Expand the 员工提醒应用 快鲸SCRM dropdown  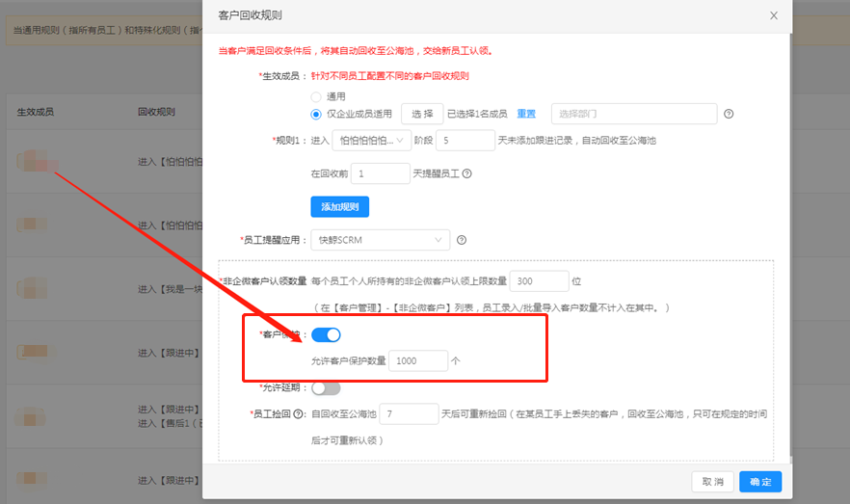click(380, 240)
